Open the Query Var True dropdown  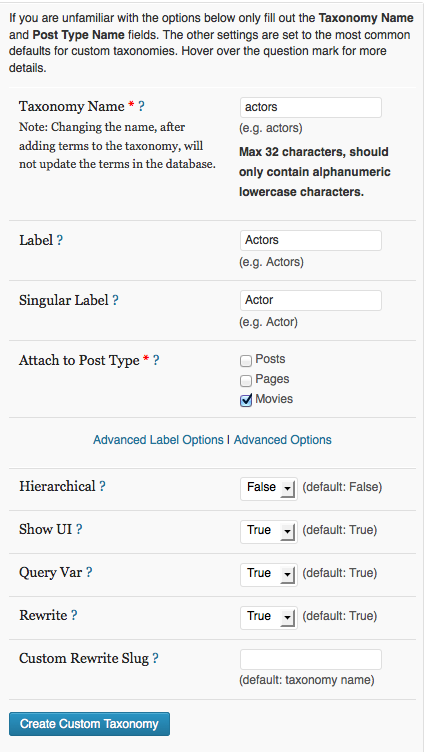click(269, 575)
